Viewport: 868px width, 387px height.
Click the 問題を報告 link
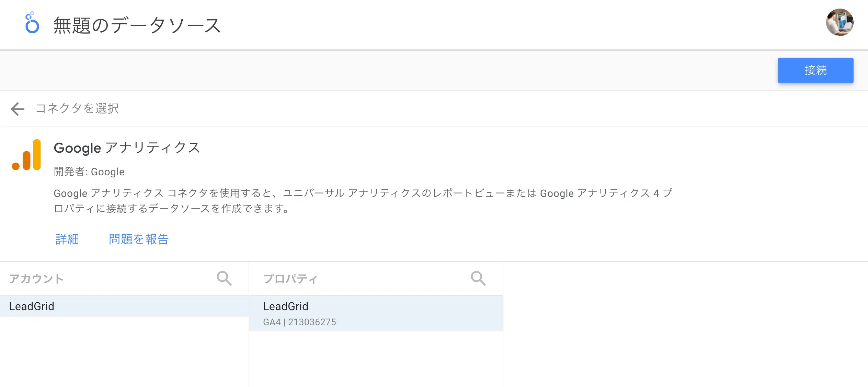(x=139, y=239)
